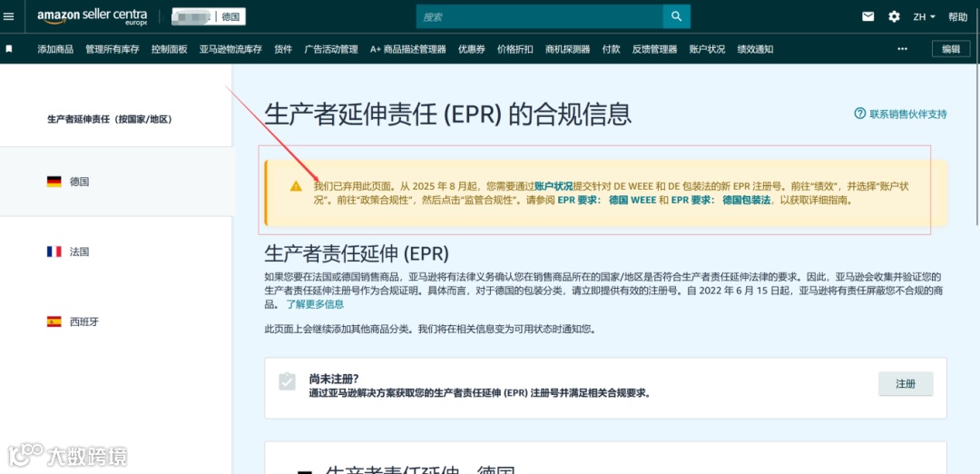
Task: Click the 注册 button
Action: pos(906,384)
